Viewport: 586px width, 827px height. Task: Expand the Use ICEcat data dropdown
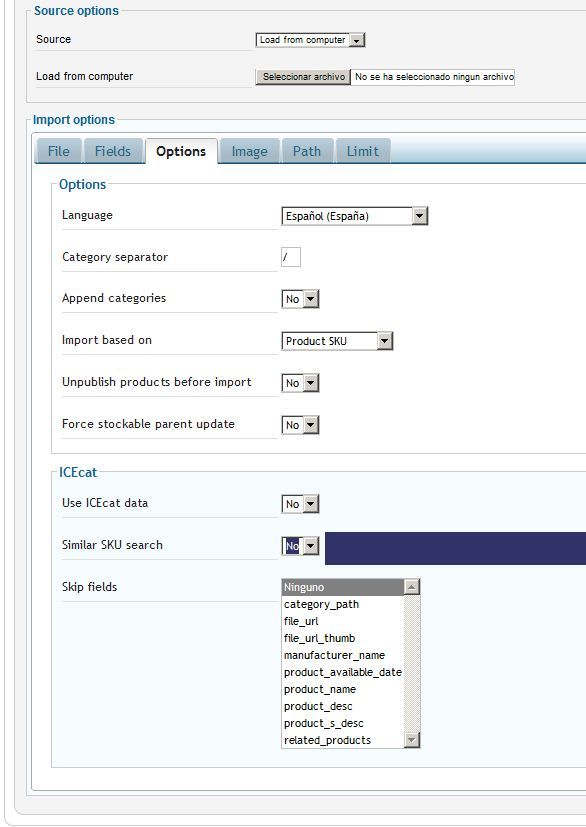pos(300,504)
